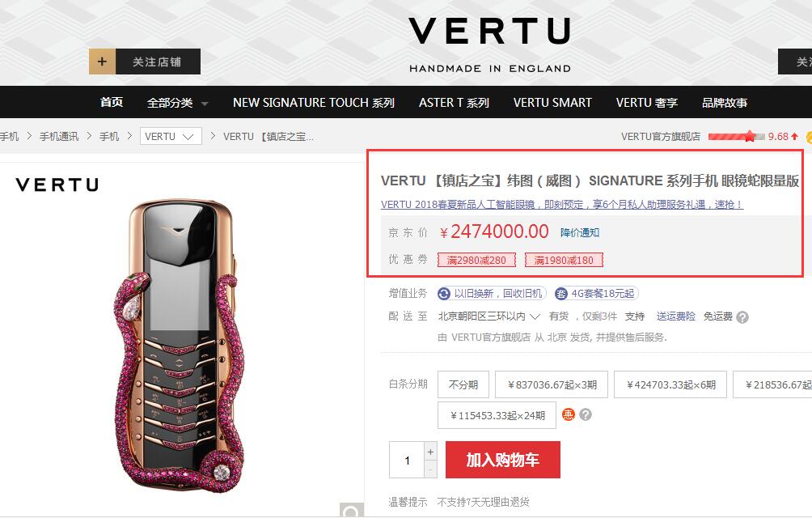Expand the 全部分类 dropdown menu

pos(177,103)
